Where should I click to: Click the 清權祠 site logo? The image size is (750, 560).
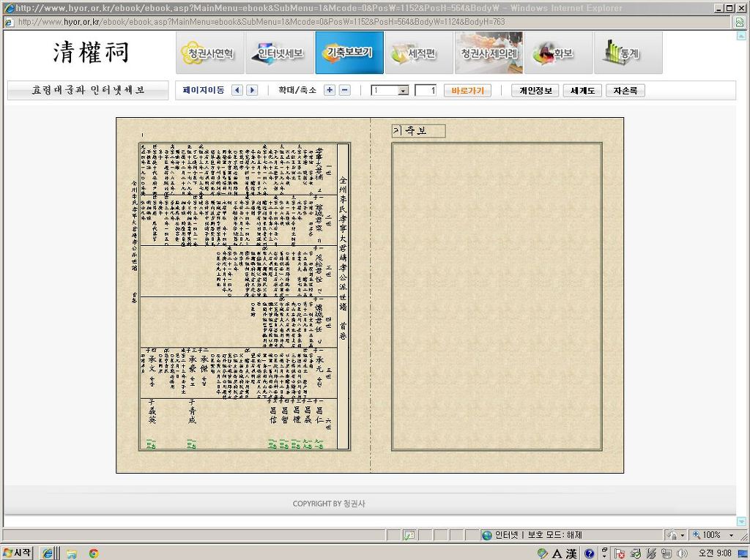[x=91, y=53]
